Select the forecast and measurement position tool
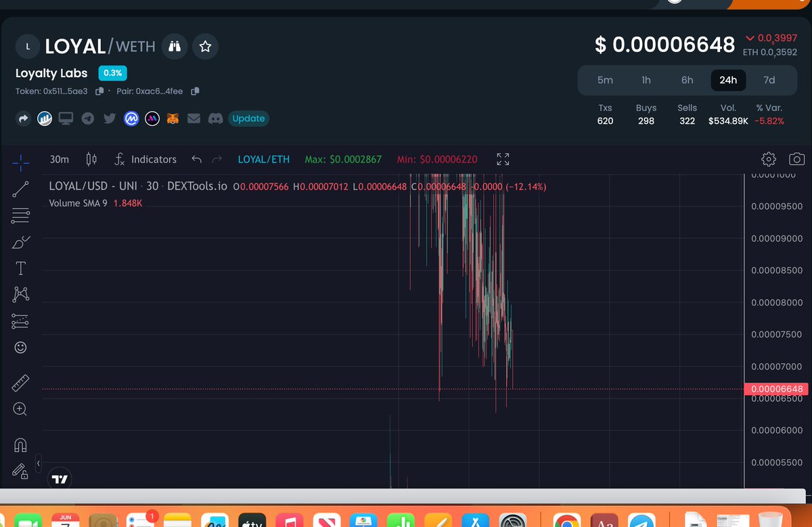The width and height of the screenshot is (812, 527). (20, 321)
